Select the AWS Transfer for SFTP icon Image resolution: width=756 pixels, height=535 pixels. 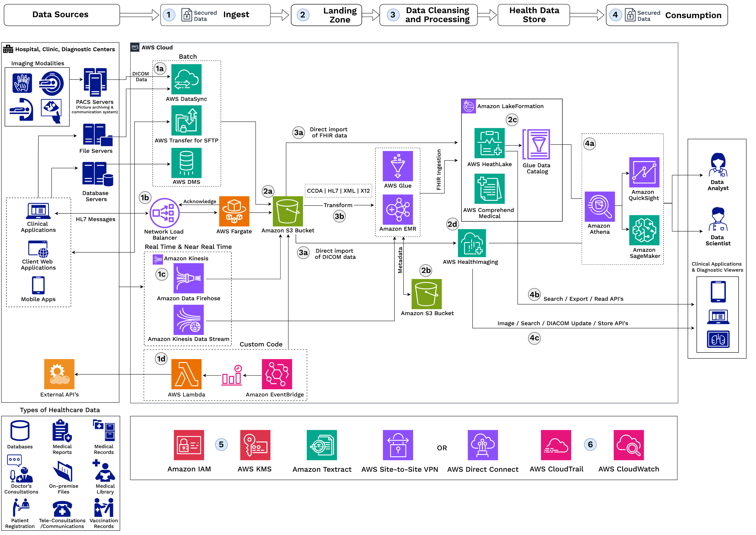coord(186,120)
